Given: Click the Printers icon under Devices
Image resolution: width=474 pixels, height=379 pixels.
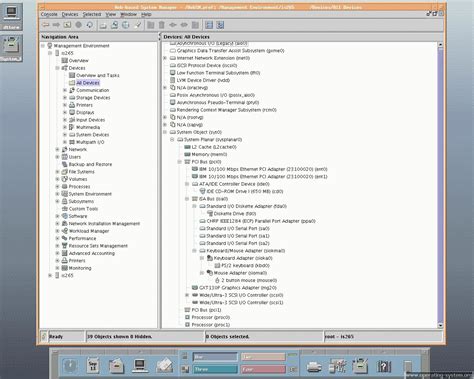Looking at the screenshot, I should click(x=72, y=105).
